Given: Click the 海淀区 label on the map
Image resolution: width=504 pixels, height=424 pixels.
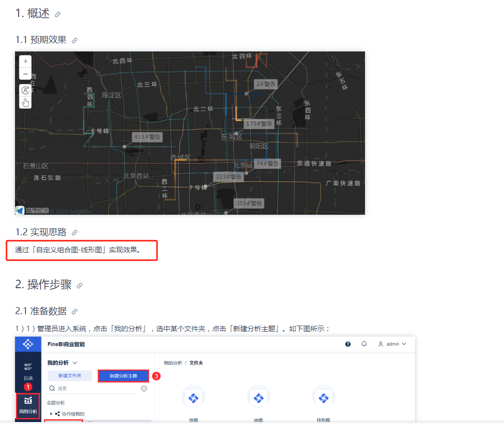Looking at the screenshot, I should tap(111, 95).
